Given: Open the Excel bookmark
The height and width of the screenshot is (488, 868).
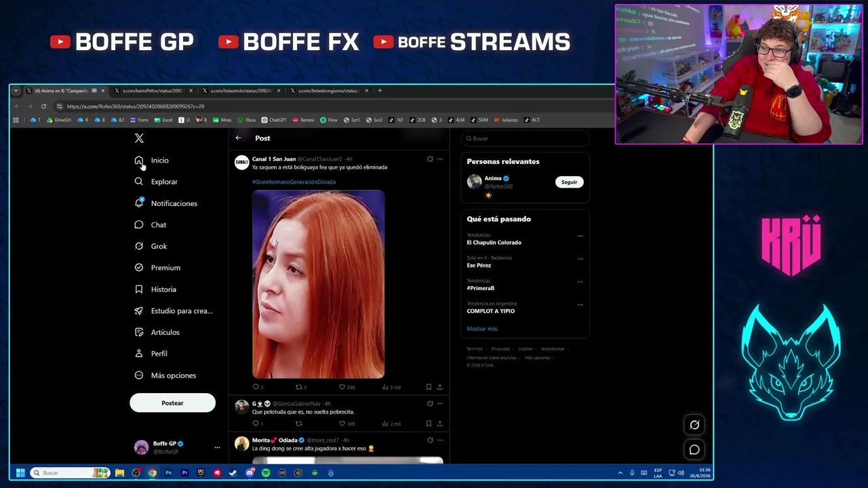Looking at the screenshot, I should coord(163,120).
